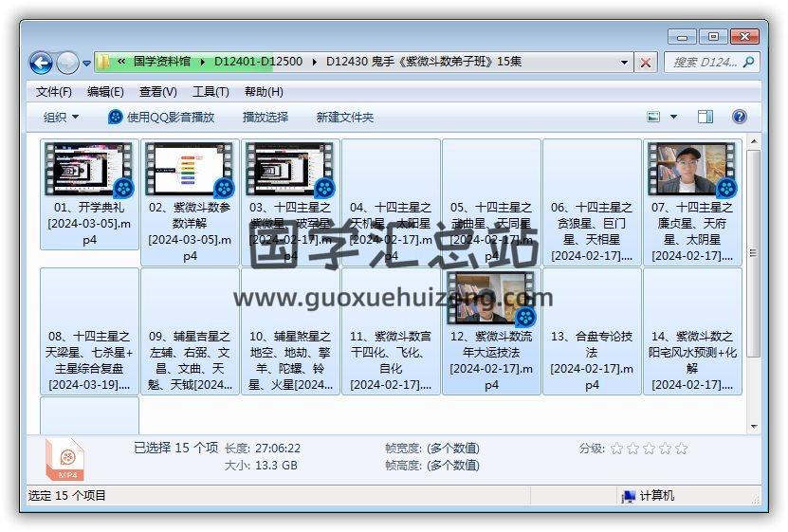Select file 08、十四主星之天梁星、七杀星
Image resolution: width=788 pixels, height=532 pixels.
tap(89, 331)
